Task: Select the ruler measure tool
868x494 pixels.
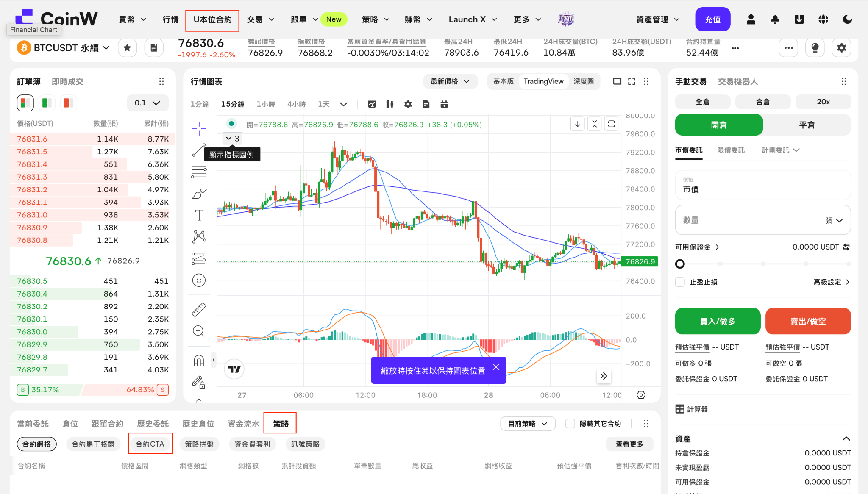Action: [x=199, y=310]
